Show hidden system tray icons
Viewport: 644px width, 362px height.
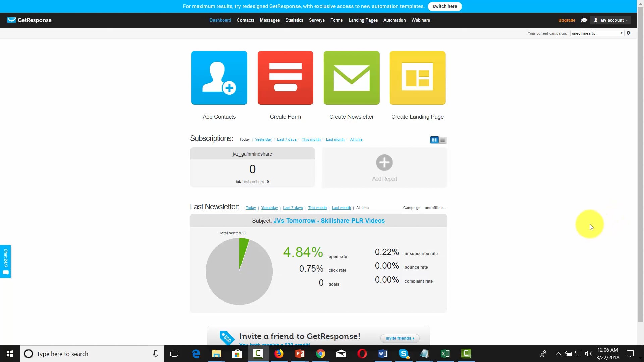pos(558,354)
